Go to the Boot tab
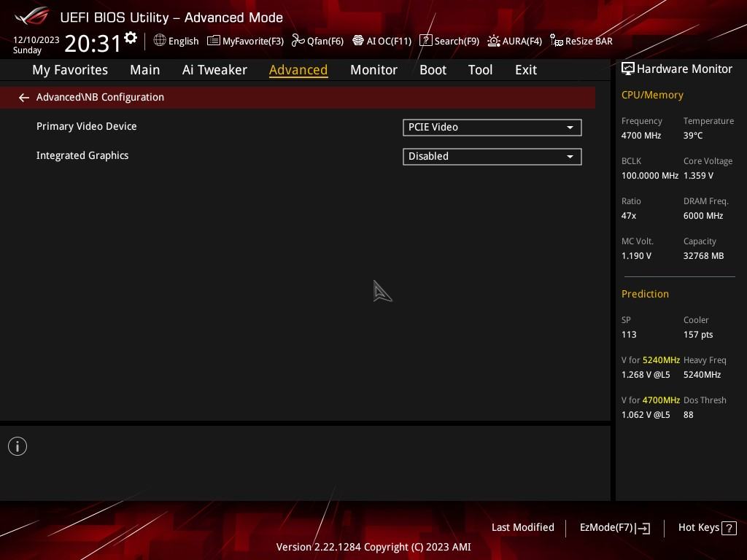Viewport: 747px width, 560px height. [433, 70]
